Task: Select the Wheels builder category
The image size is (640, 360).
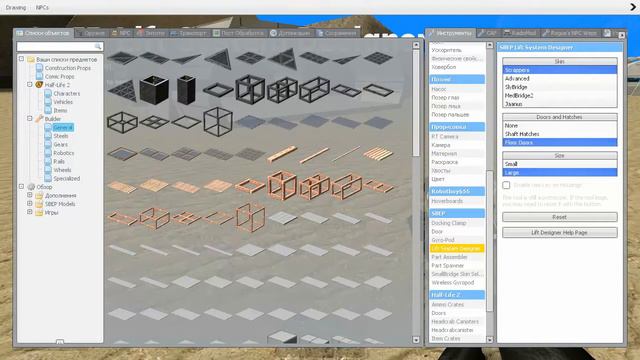Action: tap(62, 170)
